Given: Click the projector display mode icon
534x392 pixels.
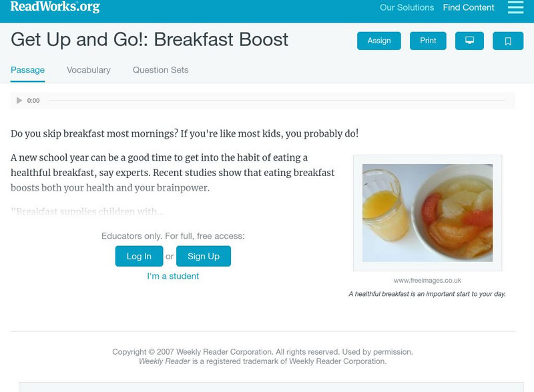Looking at the screenshot, I should 469,41.
